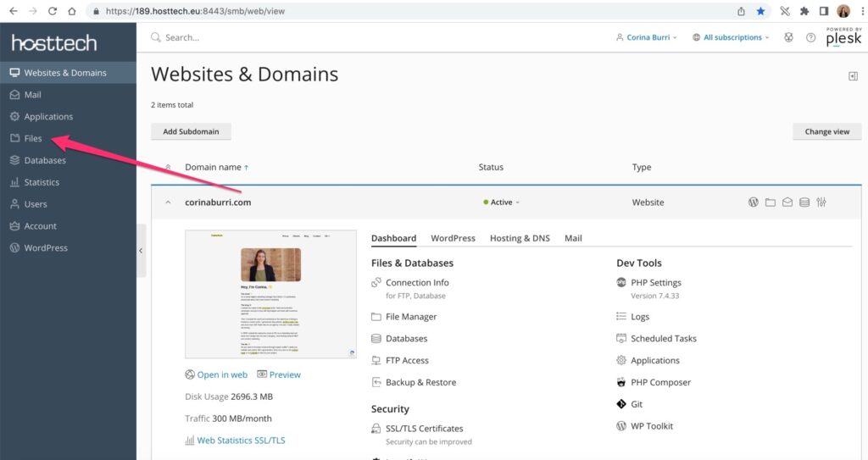Open Git link

[x=637, y=404]
